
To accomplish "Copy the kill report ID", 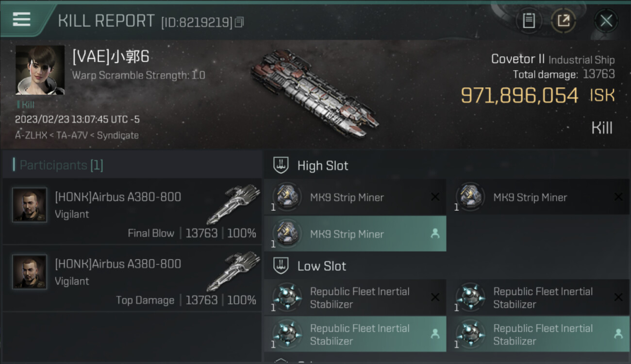I will pos(239,22).
